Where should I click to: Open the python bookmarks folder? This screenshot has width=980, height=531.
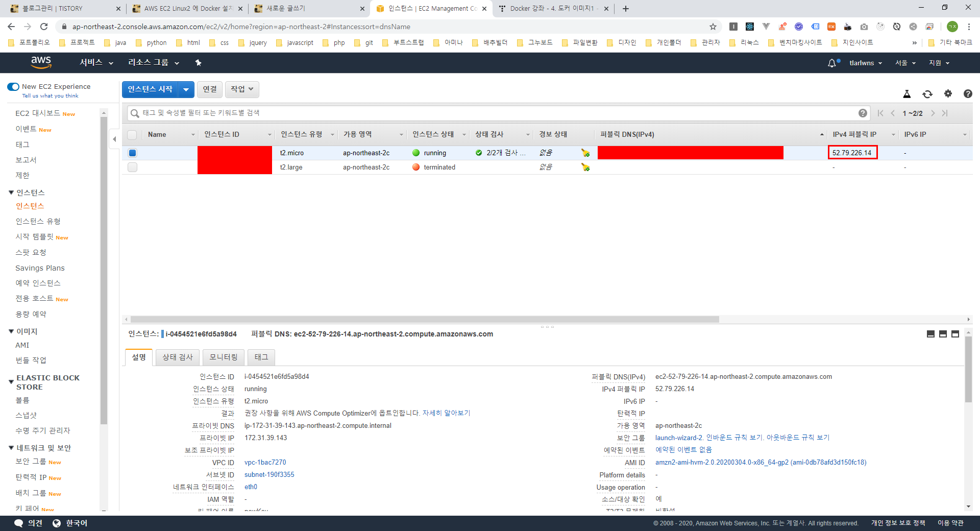152,43
